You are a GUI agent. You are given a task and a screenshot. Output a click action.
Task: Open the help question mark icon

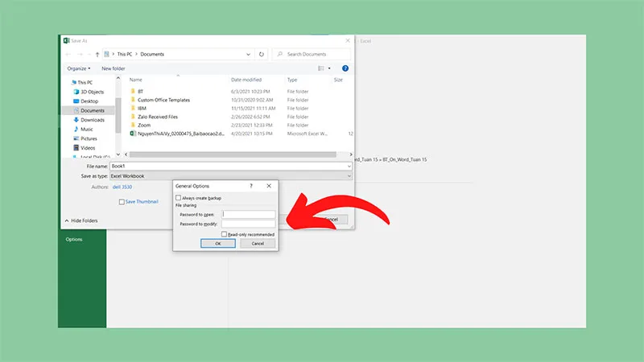tap(345, 68)
